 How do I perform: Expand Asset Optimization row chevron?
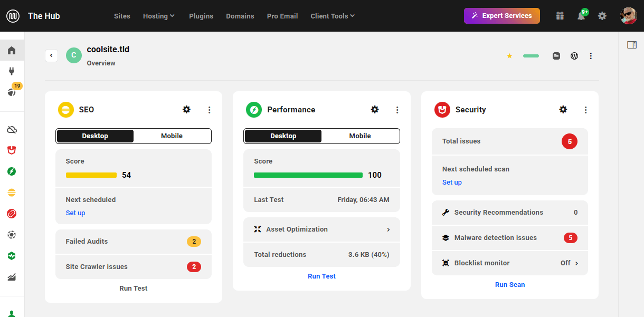pyautogui.click(x=389, y=229)
